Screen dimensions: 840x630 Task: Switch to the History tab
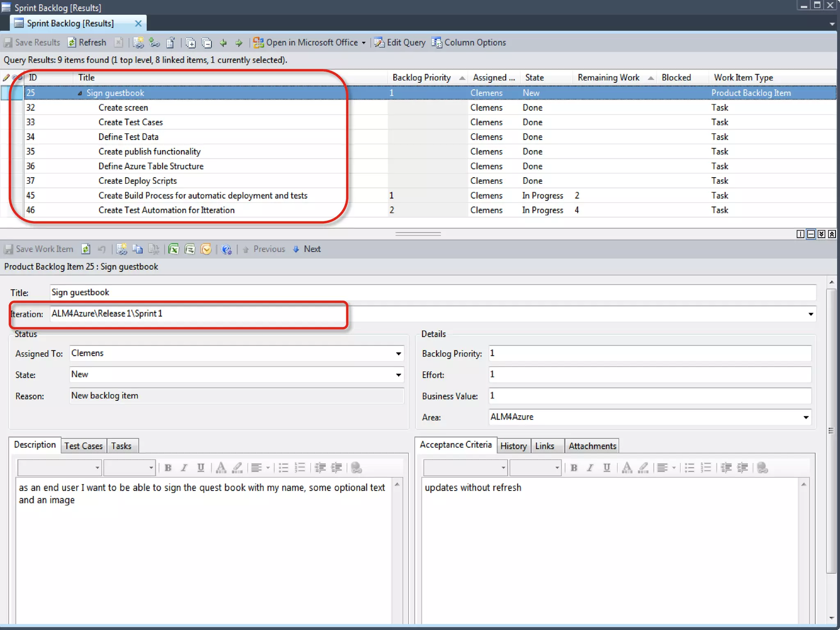point(513,446)
